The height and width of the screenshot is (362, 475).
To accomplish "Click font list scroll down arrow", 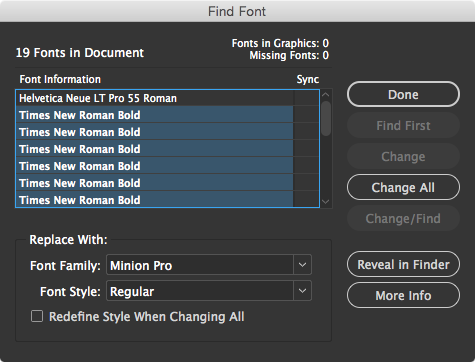I will (x=326, y=202).
